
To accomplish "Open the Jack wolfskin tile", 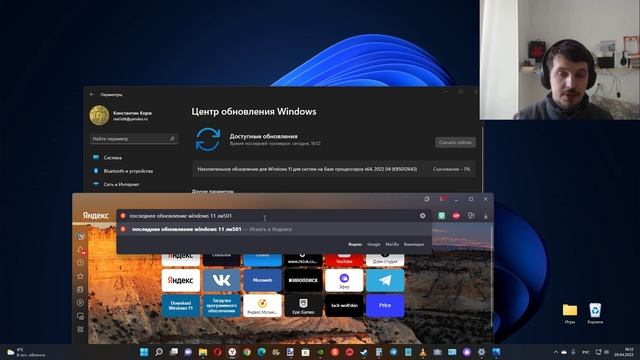I will click(x=344, y=306).
